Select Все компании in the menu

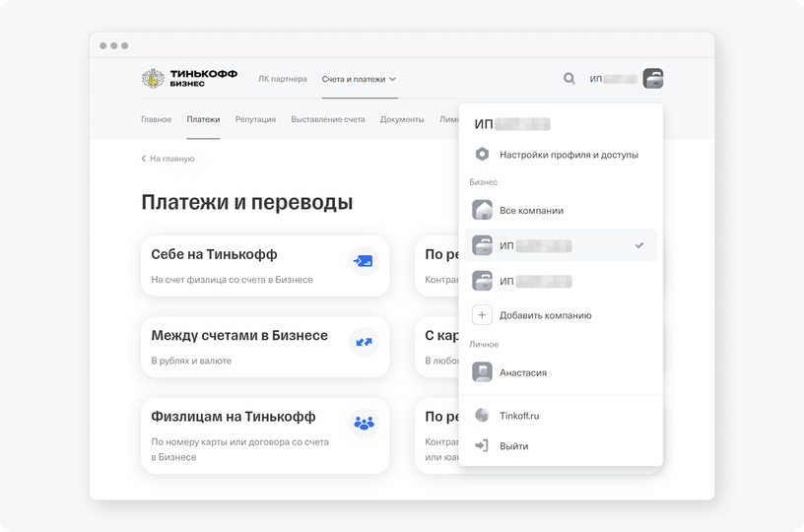click(x=561, y=210)
